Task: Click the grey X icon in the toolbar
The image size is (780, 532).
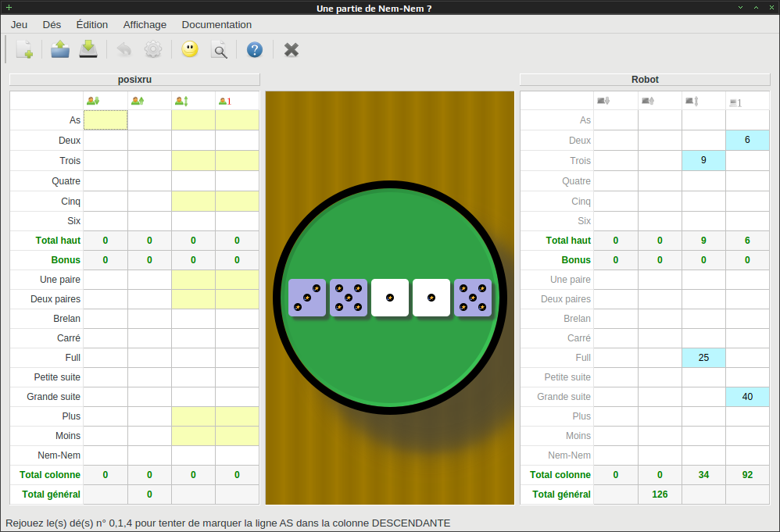Action: click(292, 50)
